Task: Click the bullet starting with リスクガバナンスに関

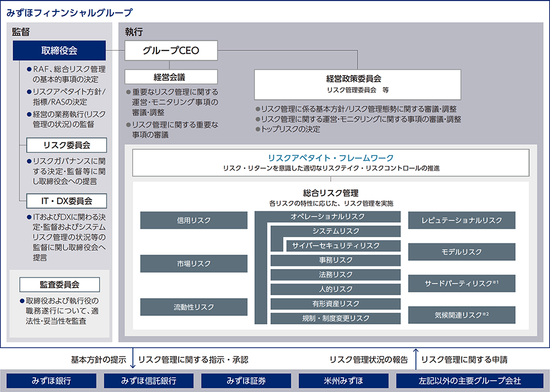Action: tap(66, 171)
